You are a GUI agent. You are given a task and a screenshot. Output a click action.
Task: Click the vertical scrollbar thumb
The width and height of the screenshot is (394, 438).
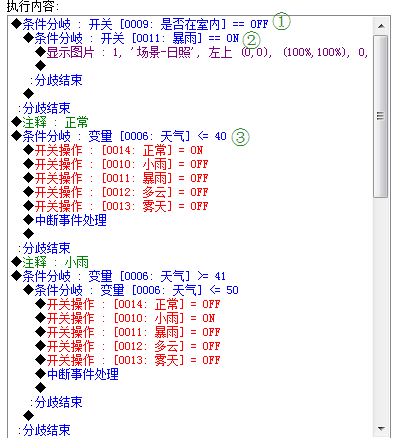(x=381, y=116)
